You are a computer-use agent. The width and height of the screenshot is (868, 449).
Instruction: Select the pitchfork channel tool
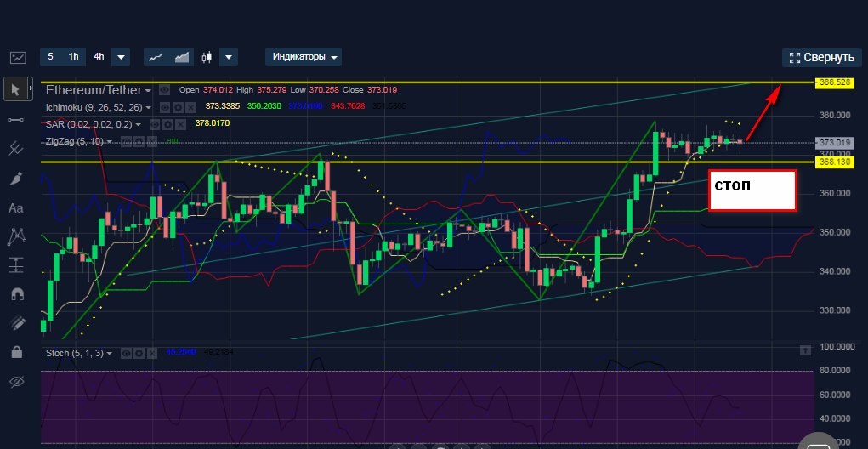pos(15,148)
